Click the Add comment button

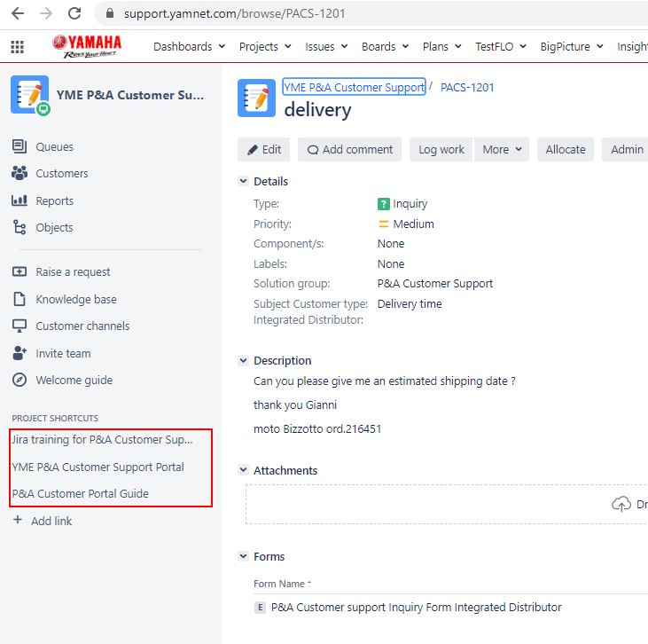(349, 149)
